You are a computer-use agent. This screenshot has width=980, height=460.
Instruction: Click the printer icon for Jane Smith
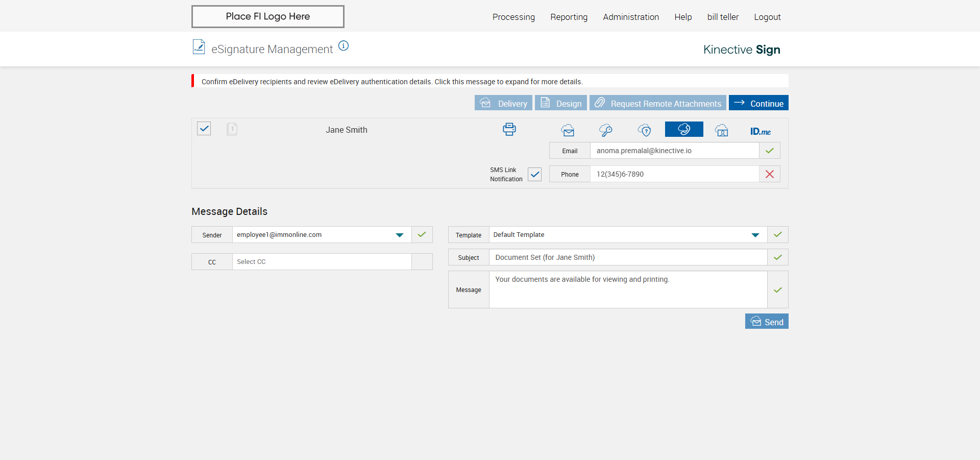coord(509,129)
